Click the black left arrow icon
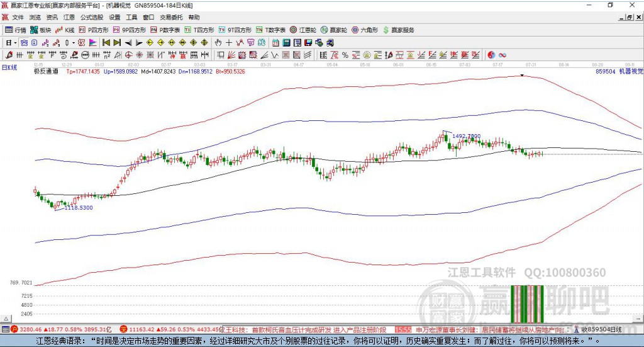This screenshot has height=347, width=644. (x=128, y=43)
